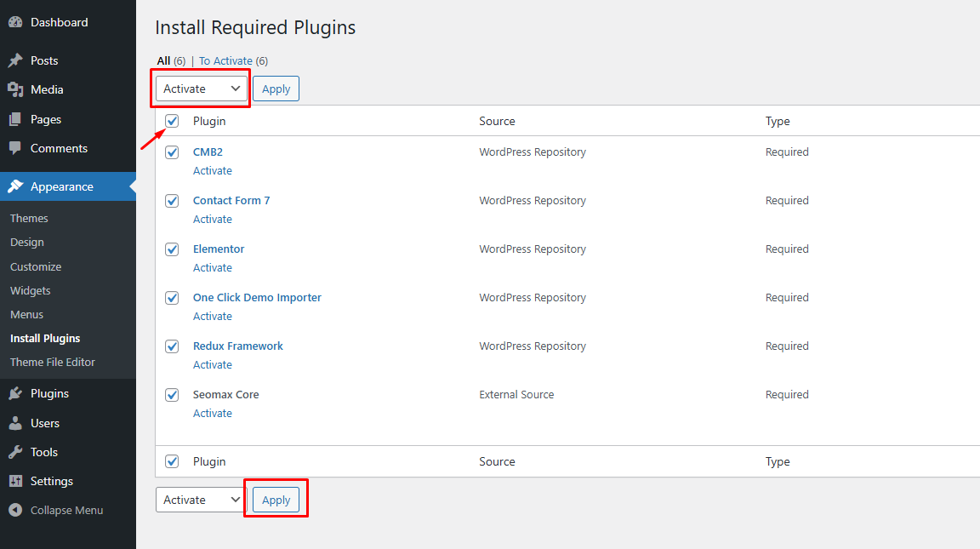Click the Users person icon
This screenshot has width=980, height=549.
[x=15, y=423]
